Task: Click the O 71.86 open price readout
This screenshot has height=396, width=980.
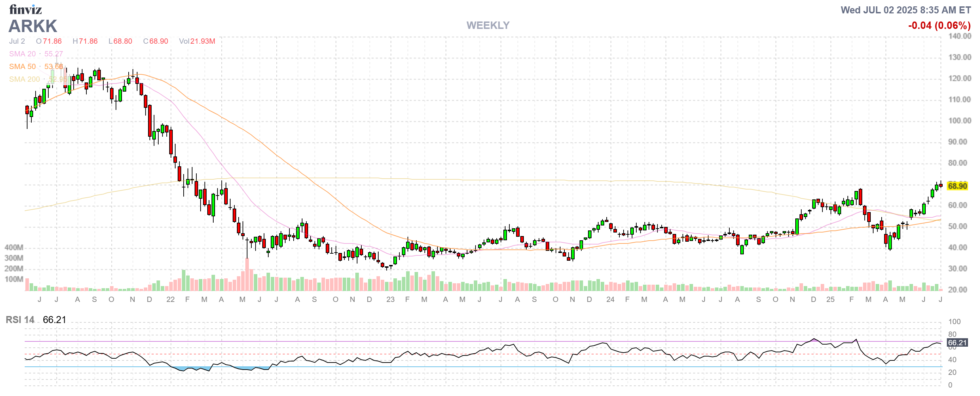Action: coord(49,41)
